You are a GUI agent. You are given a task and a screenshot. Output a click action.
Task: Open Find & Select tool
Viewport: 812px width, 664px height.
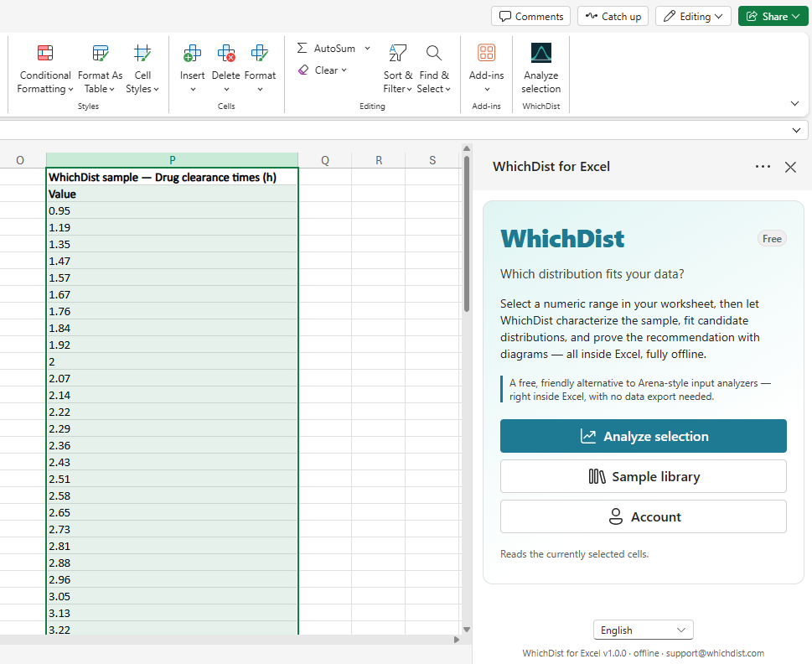pyautogui.click(x=434, y=69)
